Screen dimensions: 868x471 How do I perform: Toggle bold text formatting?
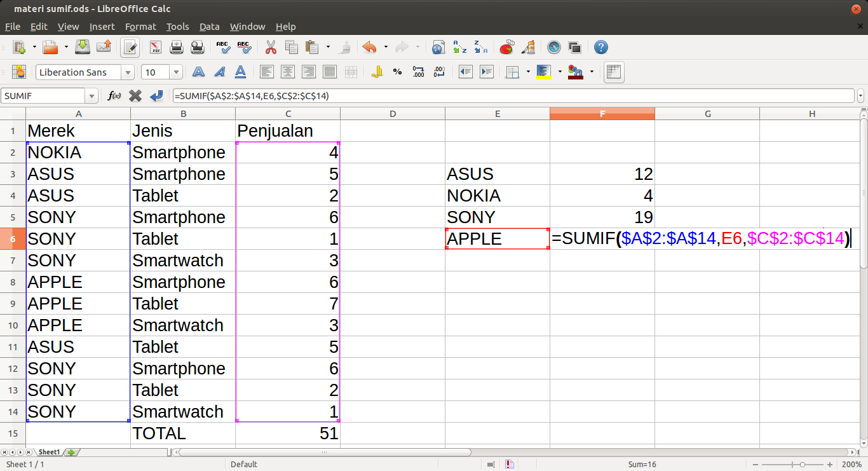198,72
